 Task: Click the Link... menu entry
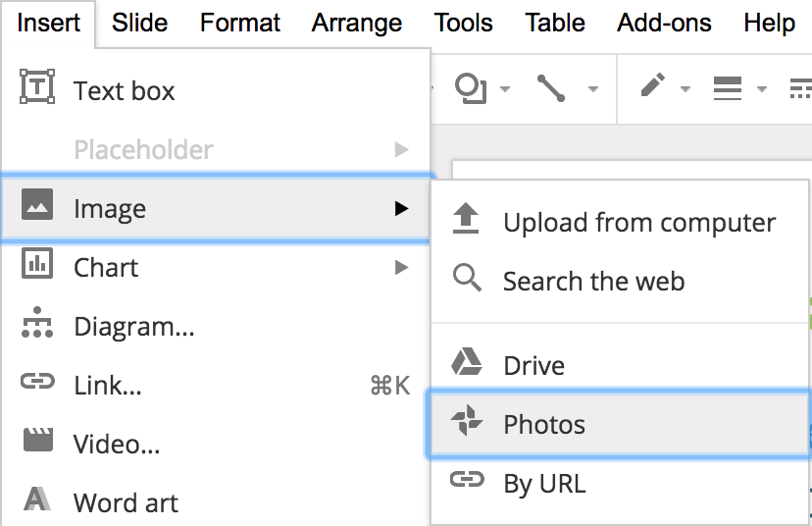click(108, 386)
